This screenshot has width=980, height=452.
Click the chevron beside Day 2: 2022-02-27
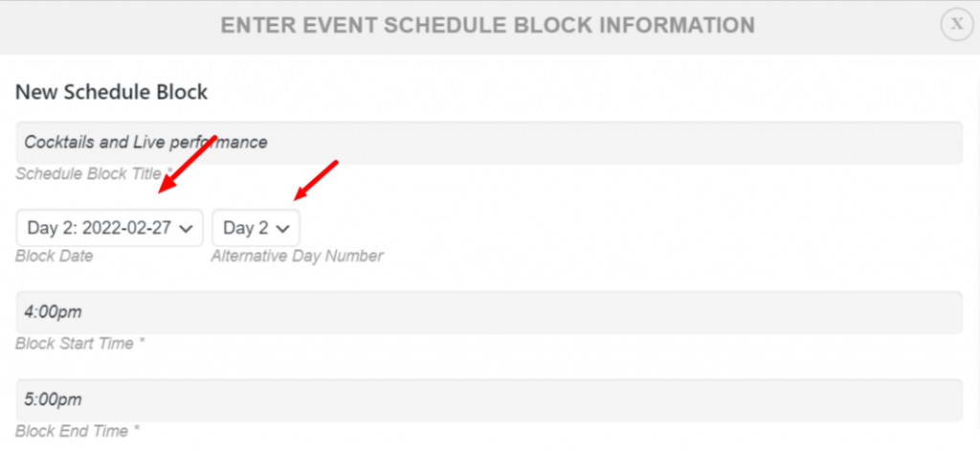tap(186, 229)
